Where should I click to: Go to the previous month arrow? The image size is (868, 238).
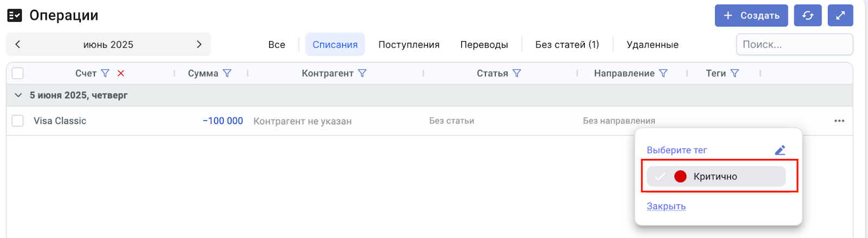(18, 44)
